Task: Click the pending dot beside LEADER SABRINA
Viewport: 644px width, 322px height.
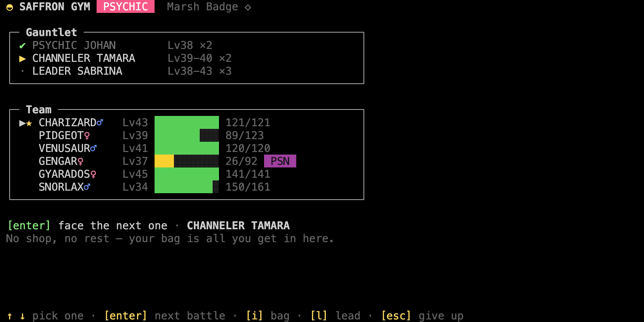Action: point(23,71)
